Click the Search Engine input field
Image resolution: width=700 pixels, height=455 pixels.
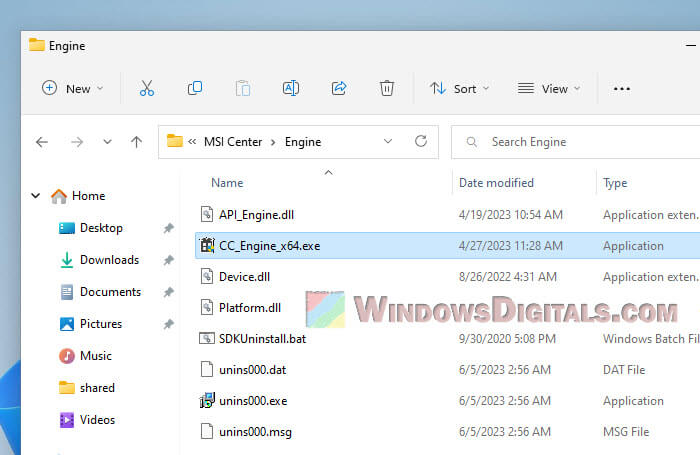pos(575,142)
